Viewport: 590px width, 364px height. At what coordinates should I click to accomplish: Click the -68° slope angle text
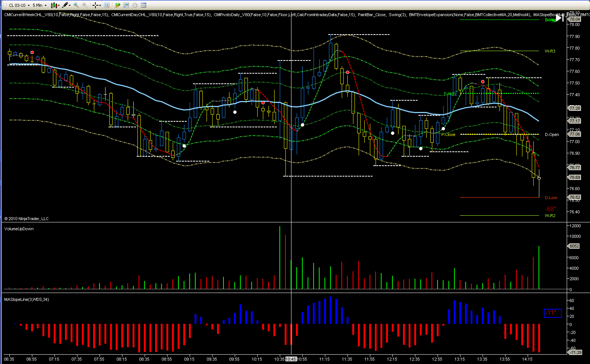[x=551, y=209]
